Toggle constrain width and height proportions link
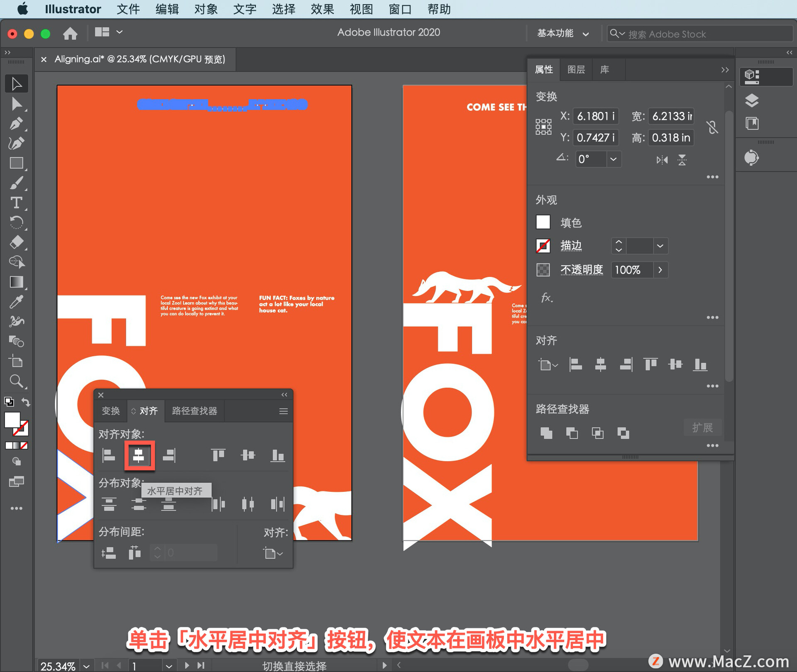 click(712, 127)
